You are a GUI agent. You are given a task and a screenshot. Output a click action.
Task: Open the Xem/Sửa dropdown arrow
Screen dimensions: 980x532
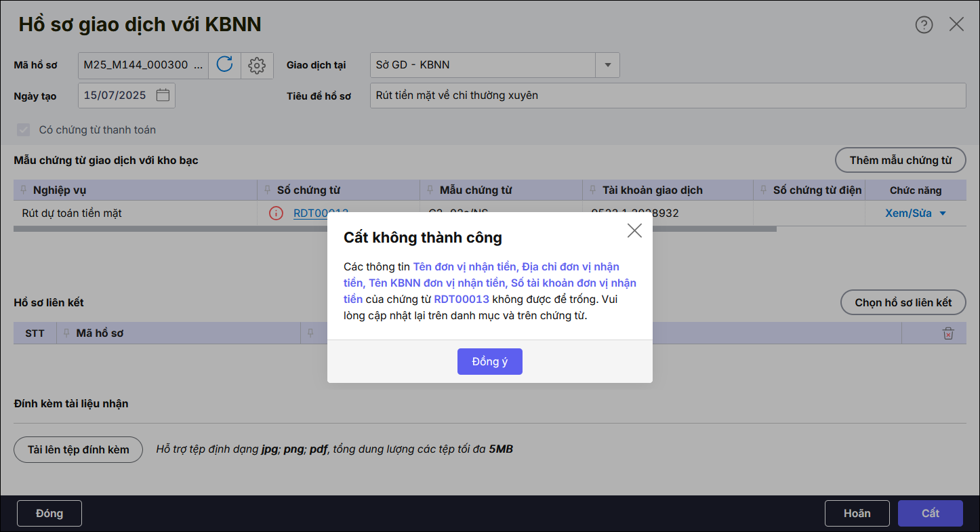(x=942, y=213)
